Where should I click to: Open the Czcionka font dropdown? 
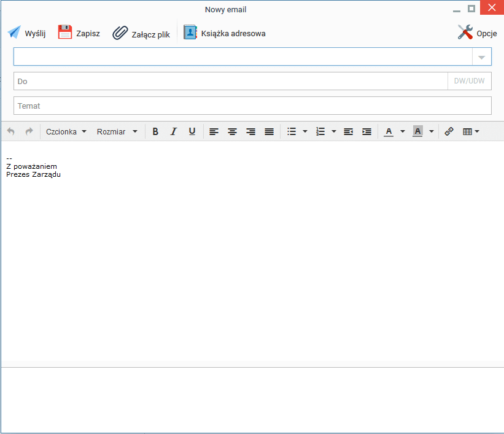[66, 131]
